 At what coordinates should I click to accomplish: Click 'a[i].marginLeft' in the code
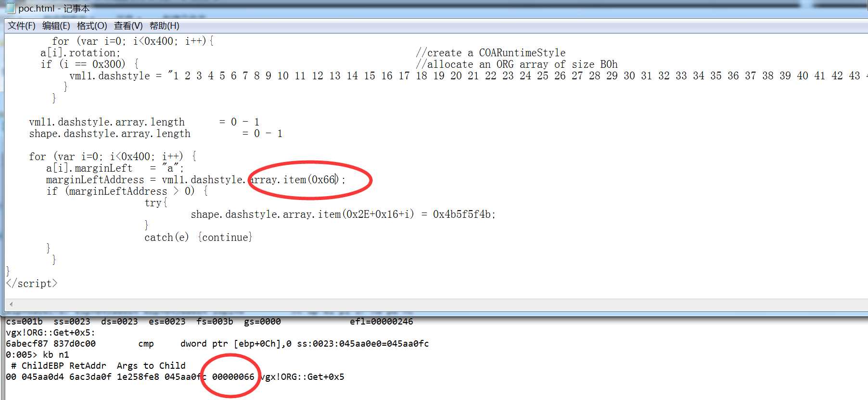click(89, 168)
